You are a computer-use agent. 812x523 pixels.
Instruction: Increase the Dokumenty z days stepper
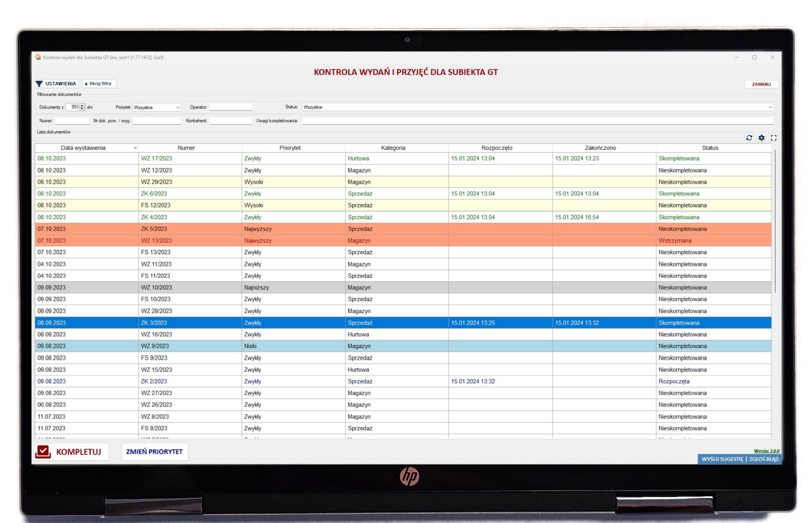[82, 105]
